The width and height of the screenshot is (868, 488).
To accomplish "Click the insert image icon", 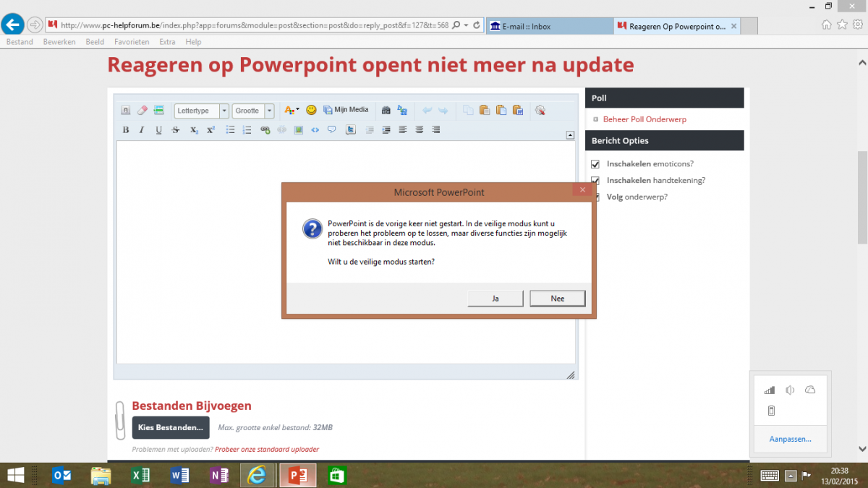I will tap(298, 130).
